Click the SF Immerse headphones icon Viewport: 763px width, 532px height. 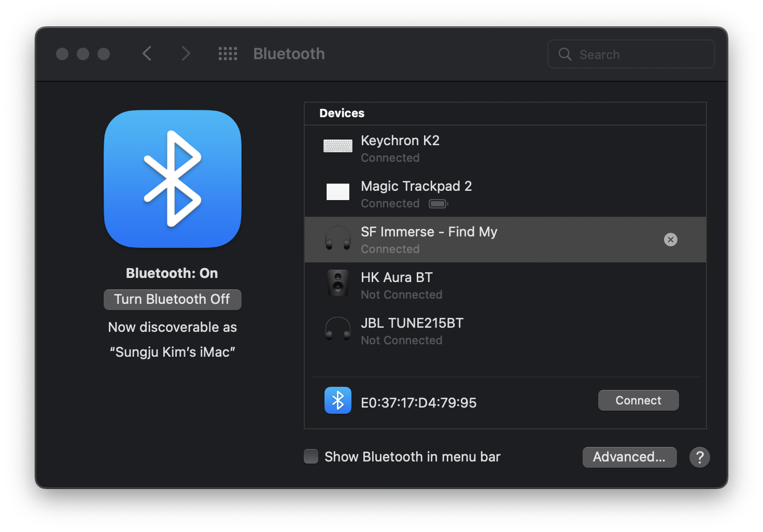pos(338,238)
